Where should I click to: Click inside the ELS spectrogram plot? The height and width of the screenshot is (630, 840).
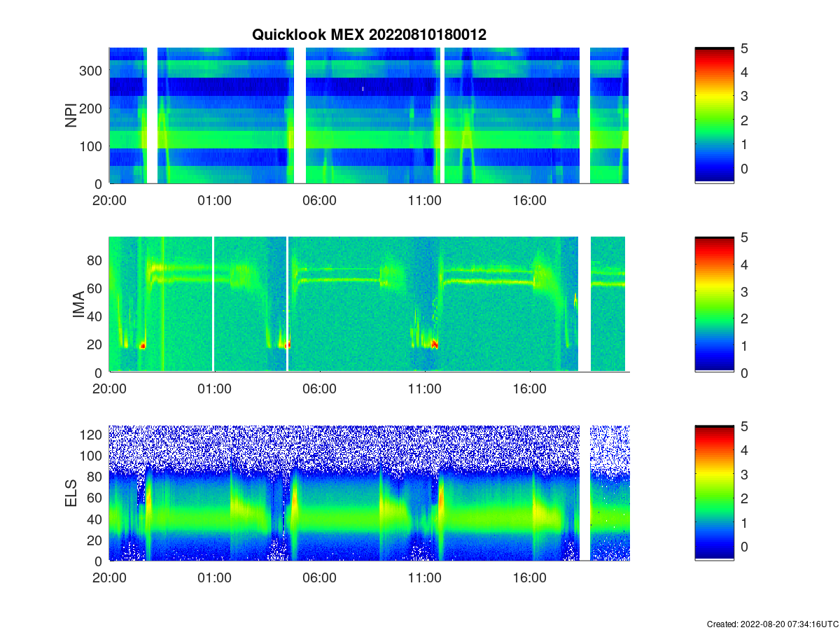(x=369, y=493)
